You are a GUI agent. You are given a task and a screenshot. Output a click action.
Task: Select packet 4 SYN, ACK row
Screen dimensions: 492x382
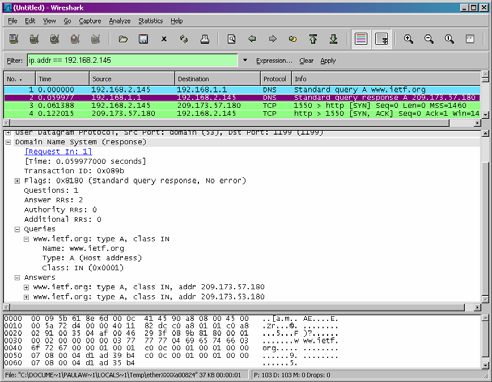tap(242, 114)
